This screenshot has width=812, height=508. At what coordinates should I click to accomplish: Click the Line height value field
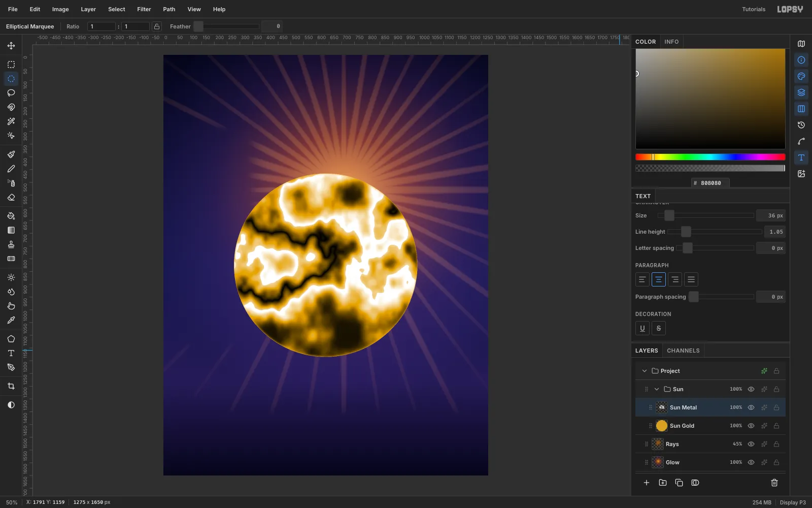775,232
